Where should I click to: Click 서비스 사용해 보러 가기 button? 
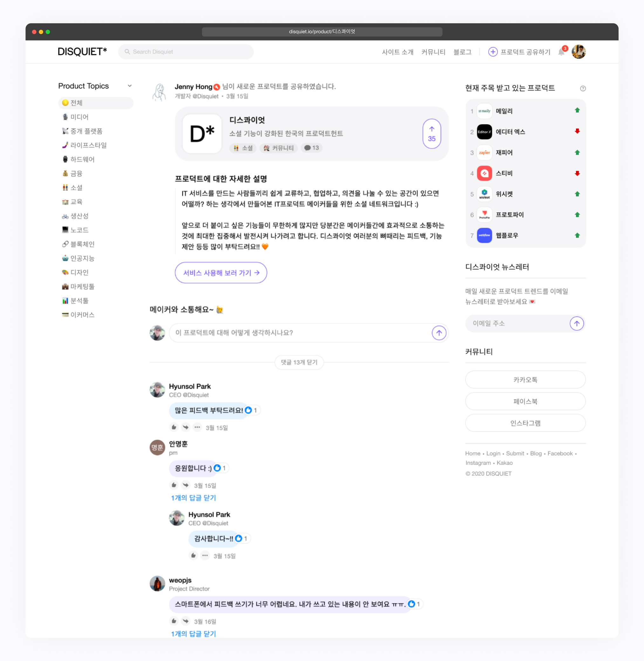click(x=221, y=273)
